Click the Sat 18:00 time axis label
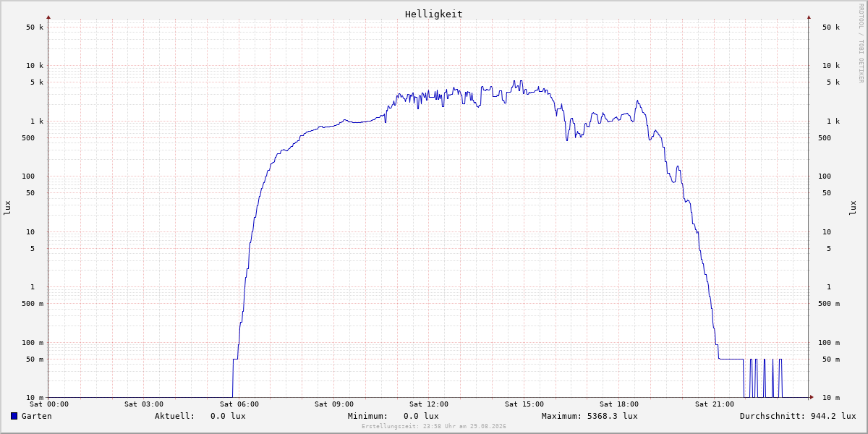Screen dimensions: 868x434 click(x=619, y=404)
